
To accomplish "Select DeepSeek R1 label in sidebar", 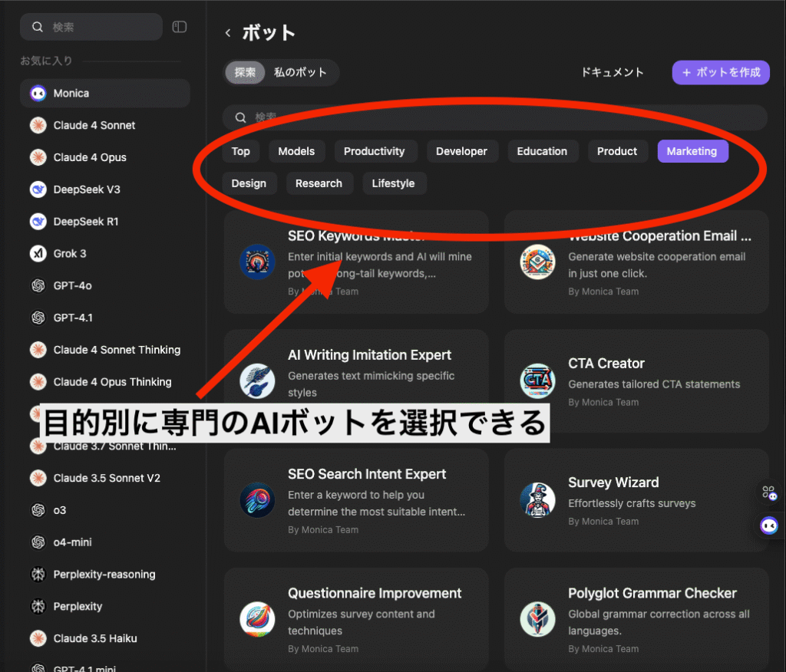I will click(86, 222).
